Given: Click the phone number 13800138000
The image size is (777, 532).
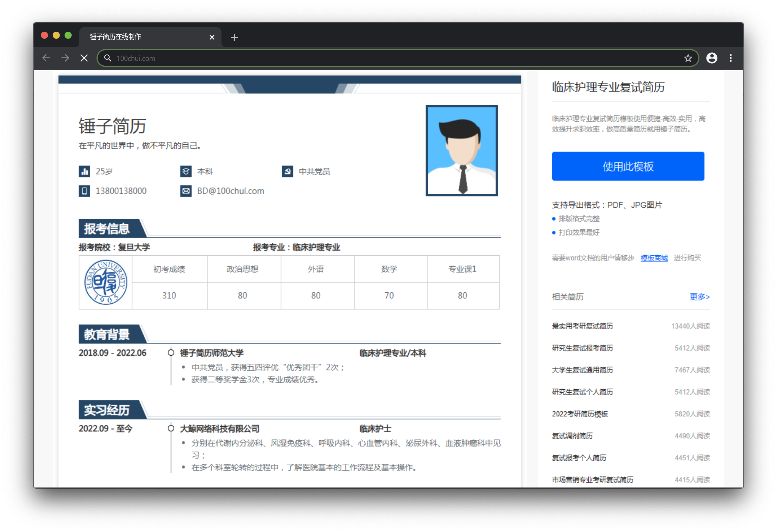Looking at the screenshot, I should click(x=121, y=191).
